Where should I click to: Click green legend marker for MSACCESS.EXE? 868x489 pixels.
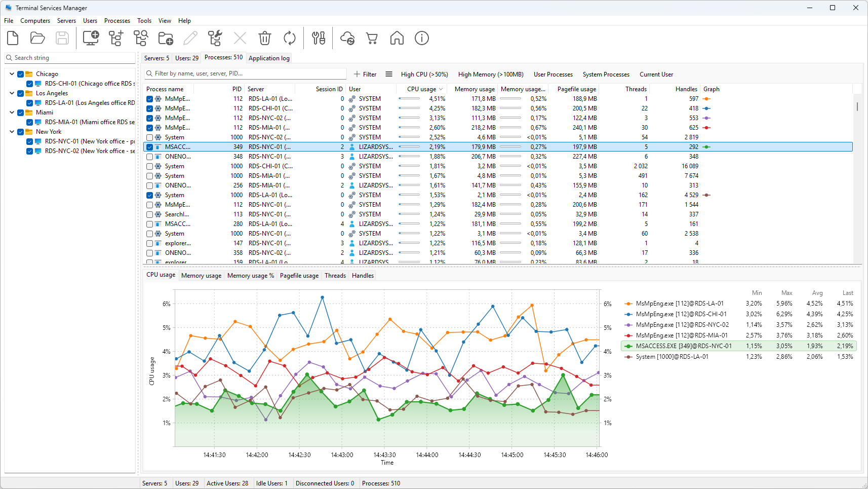coord(628,346)
